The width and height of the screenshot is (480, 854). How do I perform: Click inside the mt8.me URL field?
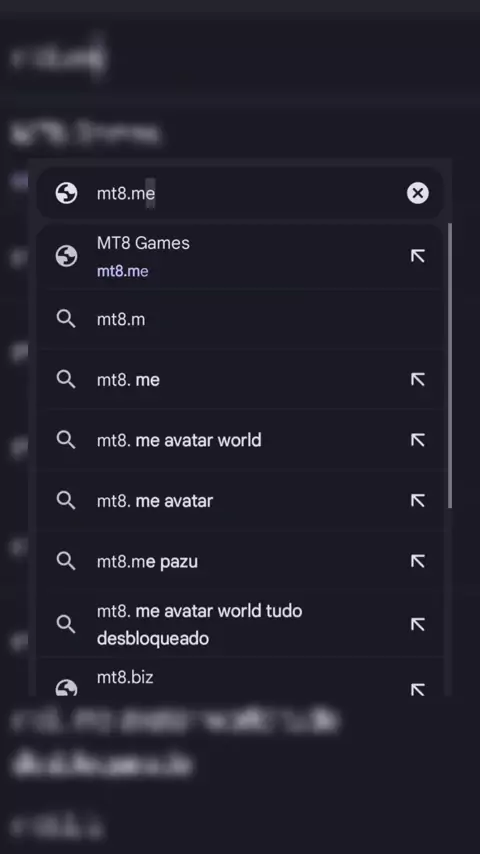click(240, 193)
